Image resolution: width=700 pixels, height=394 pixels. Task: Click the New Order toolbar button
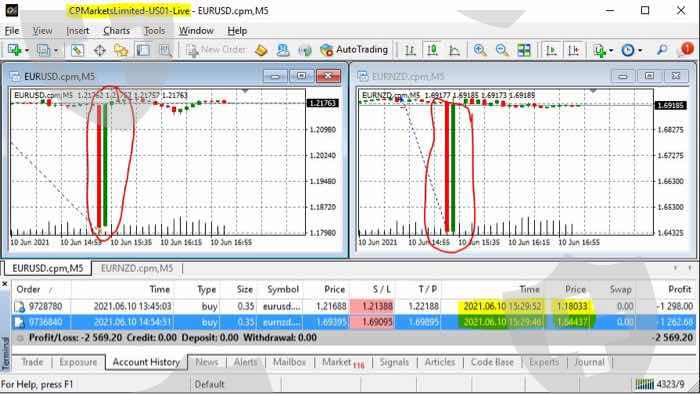tap(217, 50)
